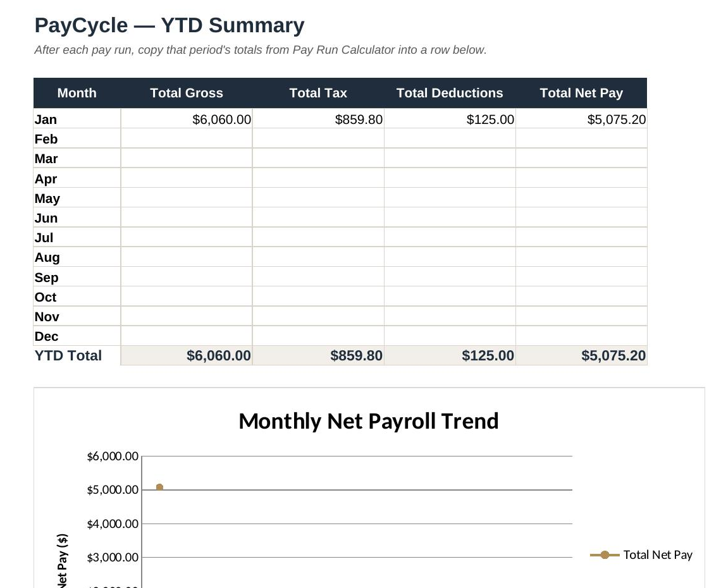This screenshot has height=588, width=721.
Task: Click the Feb Total Gross cell
Action: pyautogui.click(x=186, y=138)
